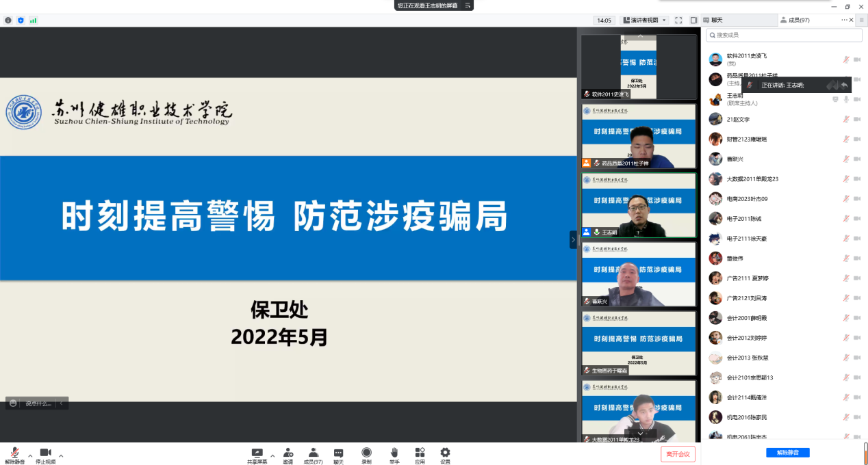Click the 共享屏幕 share screen icon
Screen dimensions: 868x465
click(x=257, y=453)
